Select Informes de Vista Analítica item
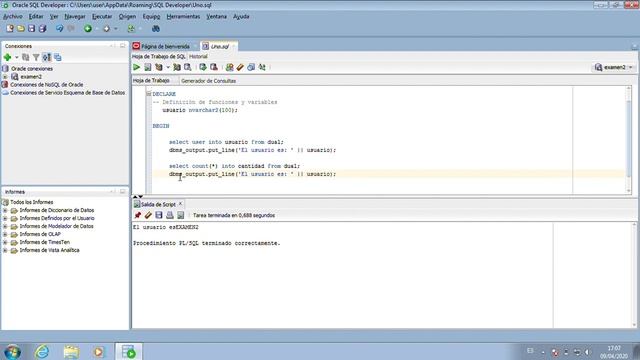 (49, 250)
